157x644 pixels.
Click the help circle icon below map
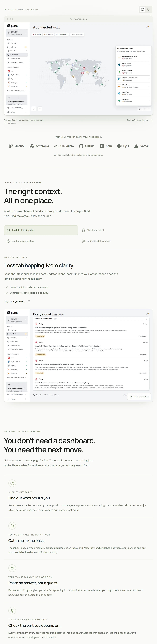click(x=34, y=109)
